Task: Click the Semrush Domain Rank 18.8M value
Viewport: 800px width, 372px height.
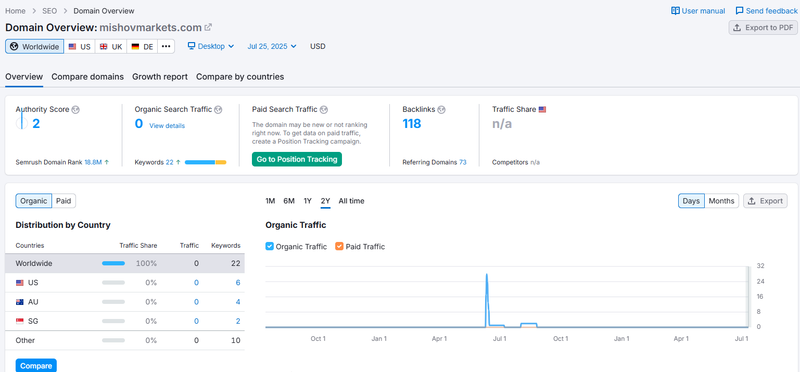Action: tap(93, 162)
